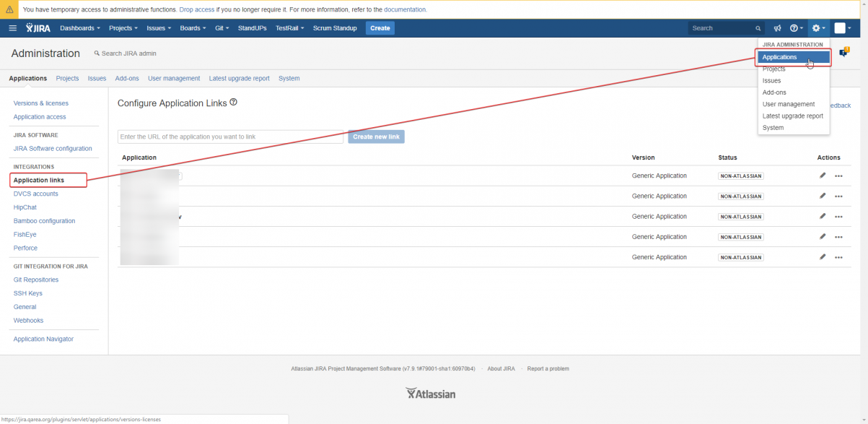Click Search JIRA admin field
Image resolution: width=868 pixels, height=424 pixels.
point(129,53)
